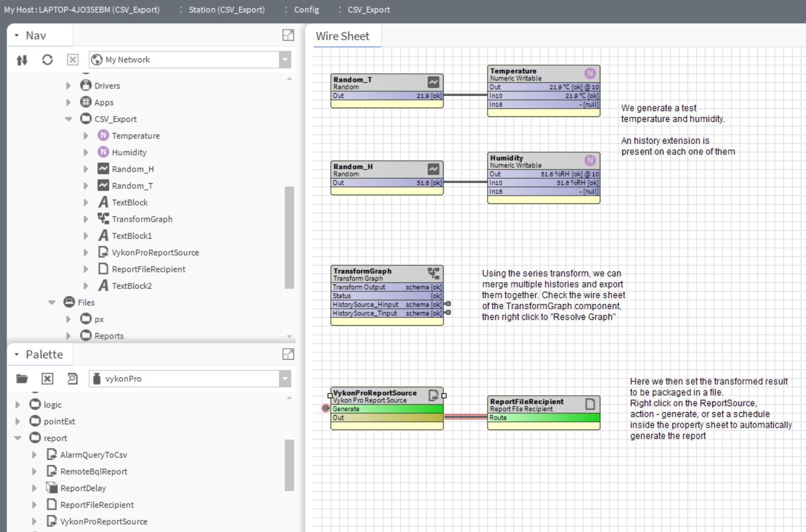
Task: Select Drivers icon in Nav tree
Action: point(86,85)
